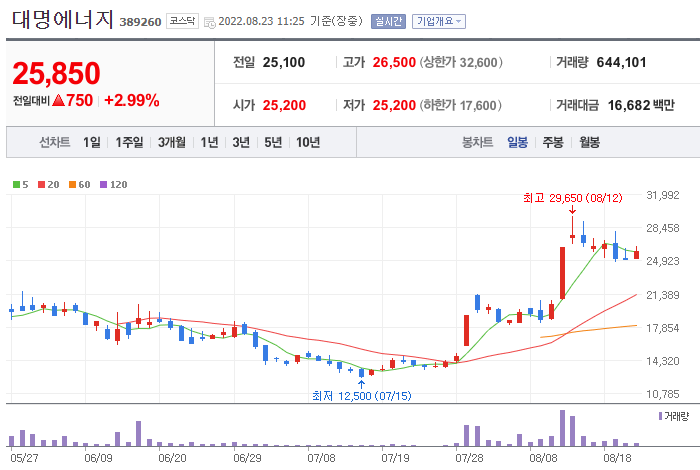700x470 pixels.
Task: Click the orange 60-day moving average swatch
Action: pos(72,184)
